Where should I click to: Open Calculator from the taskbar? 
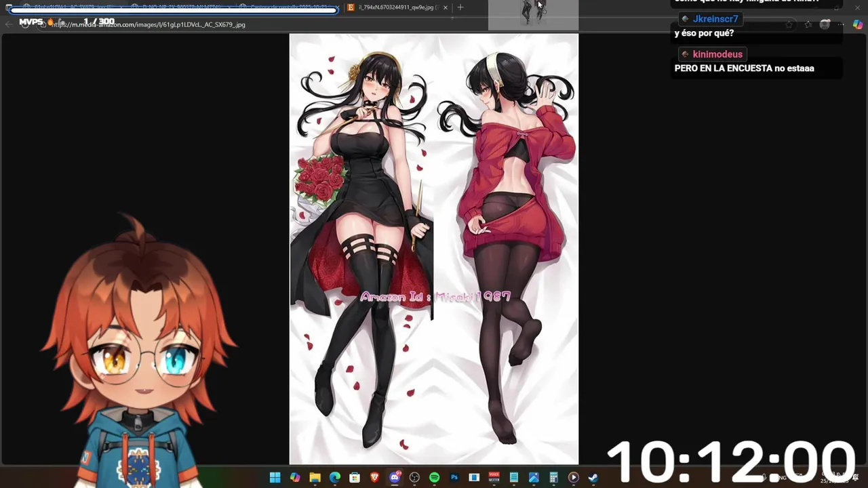click(x=553, y=478)
